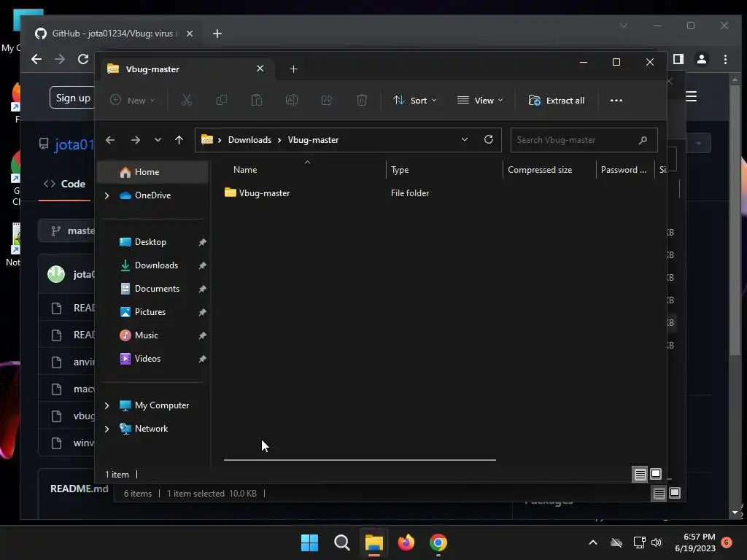
Task: Click the Sign up button on GitHub
Action: coord(72,98)
